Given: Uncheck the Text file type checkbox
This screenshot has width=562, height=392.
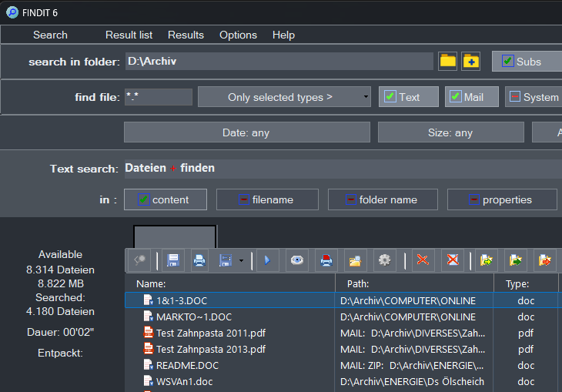Looking at the screenshot, I should [390, 97].
